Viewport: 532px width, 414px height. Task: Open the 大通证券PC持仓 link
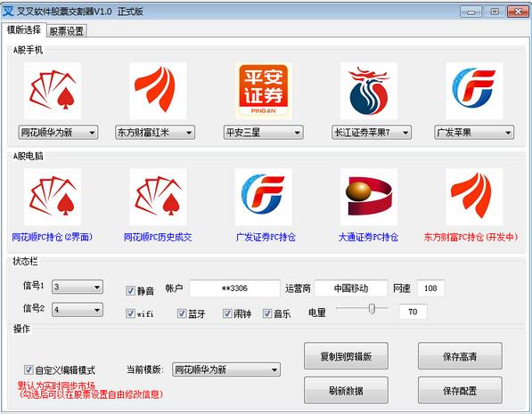coord(368,237)
